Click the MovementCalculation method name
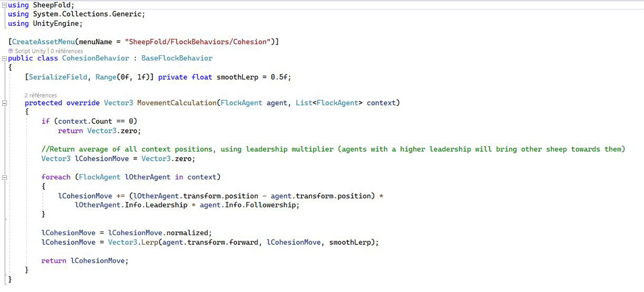This screenshot has width=644, height=292. (x=177, y=102)
